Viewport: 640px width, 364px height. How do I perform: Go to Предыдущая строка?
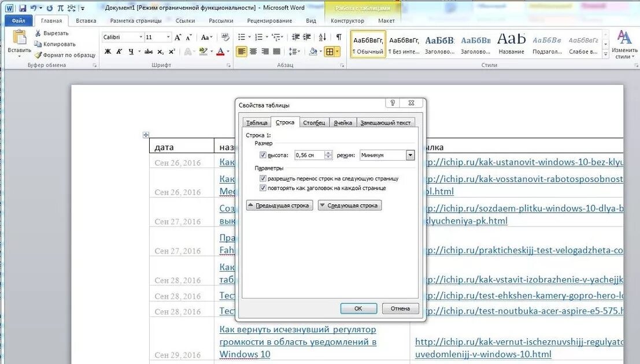(x=279, y=205)
